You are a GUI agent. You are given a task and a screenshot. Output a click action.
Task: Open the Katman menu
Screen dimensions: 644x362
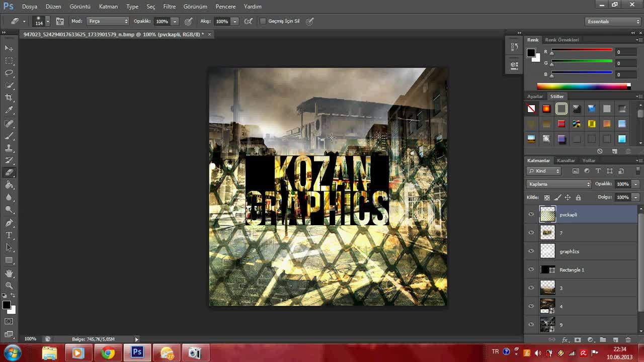[x=108, y=7]
